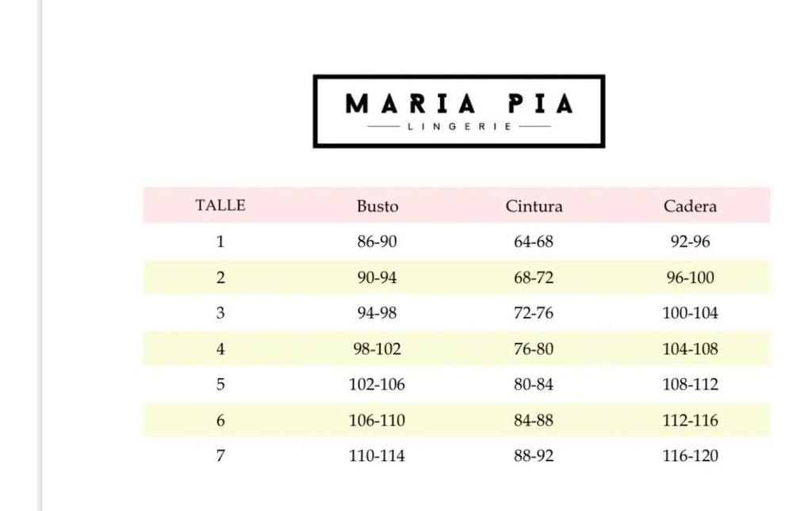Image resolution: width=812 pixels, height=511 pixels.
Task: Select the 94-98 Busto cell
Action: point(377,313)
